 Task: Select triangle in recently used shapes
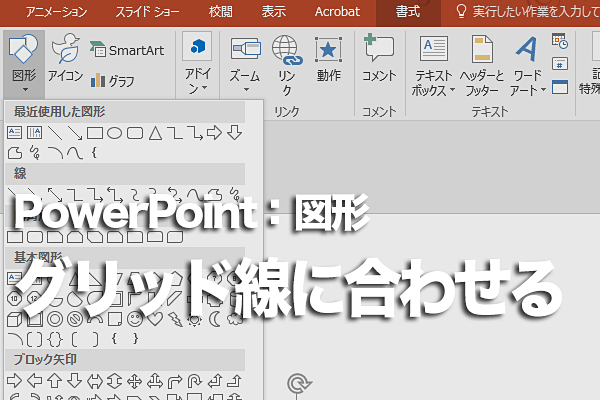point(155,133)
